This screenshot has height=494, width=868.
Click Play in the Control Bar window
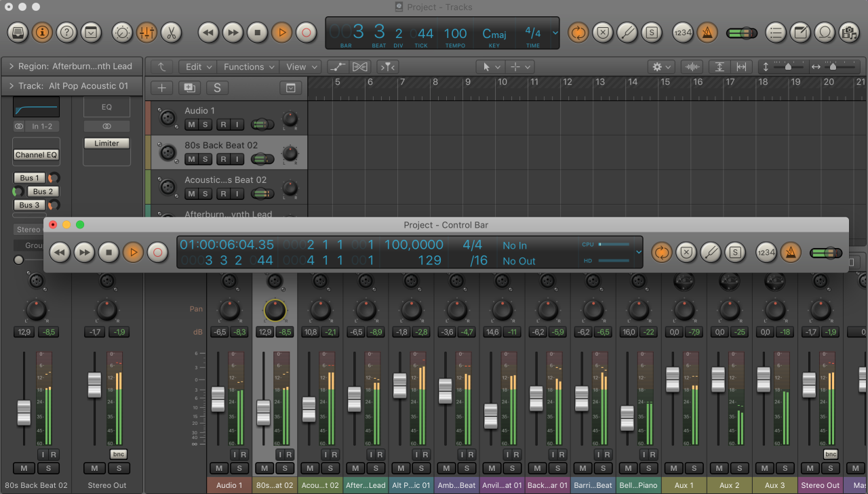click(133, 252)
